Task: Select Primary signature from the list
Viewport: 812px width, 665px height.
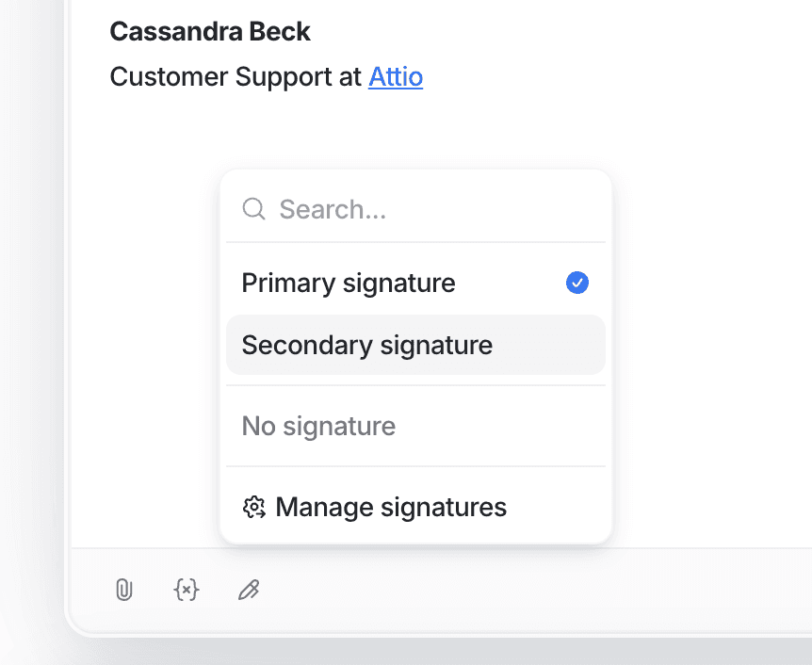Action: click(349, 283)
